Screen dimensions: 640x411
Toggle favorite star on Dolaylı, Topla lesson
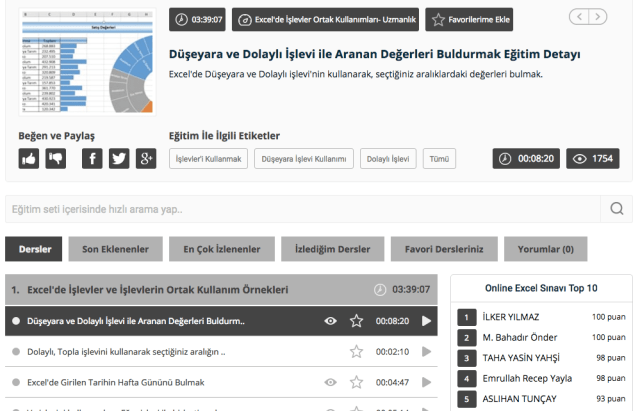point(356,352)
